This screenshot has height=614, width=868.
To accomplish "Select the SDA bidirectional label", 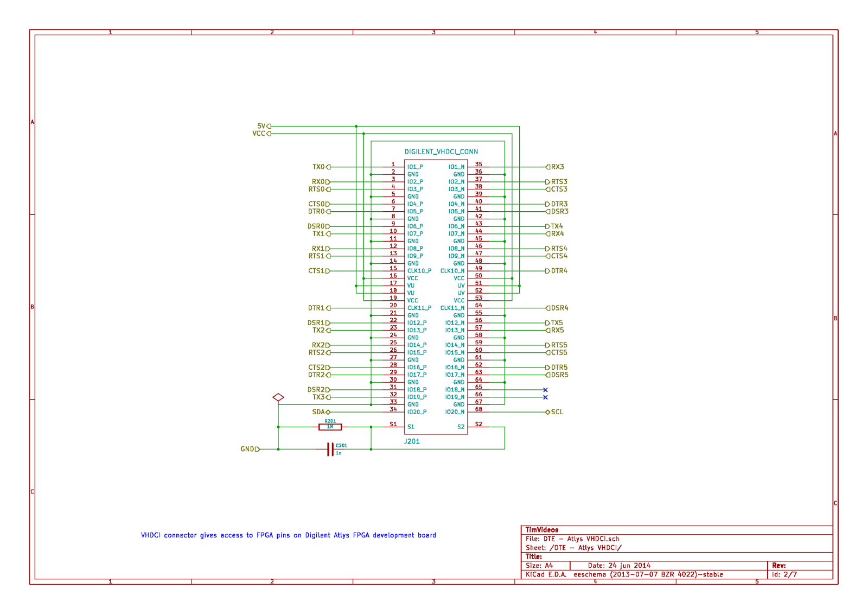I will [321, 412].
